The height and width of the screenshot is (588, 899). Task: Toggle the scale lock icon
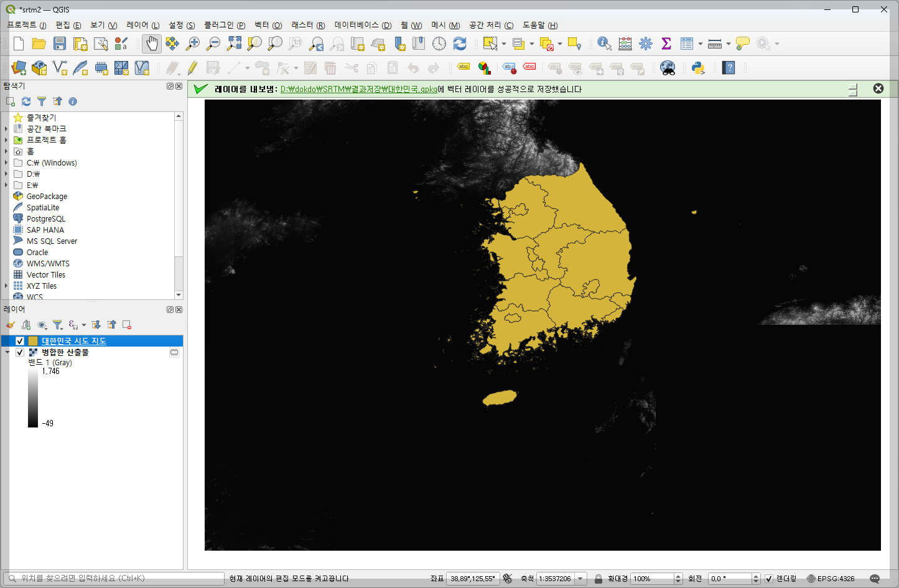coord(599,579)
